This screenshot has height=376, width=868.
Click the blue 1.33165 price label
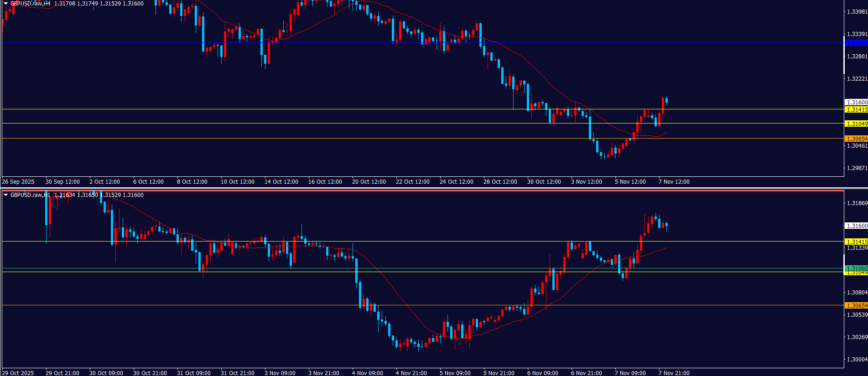856,43
